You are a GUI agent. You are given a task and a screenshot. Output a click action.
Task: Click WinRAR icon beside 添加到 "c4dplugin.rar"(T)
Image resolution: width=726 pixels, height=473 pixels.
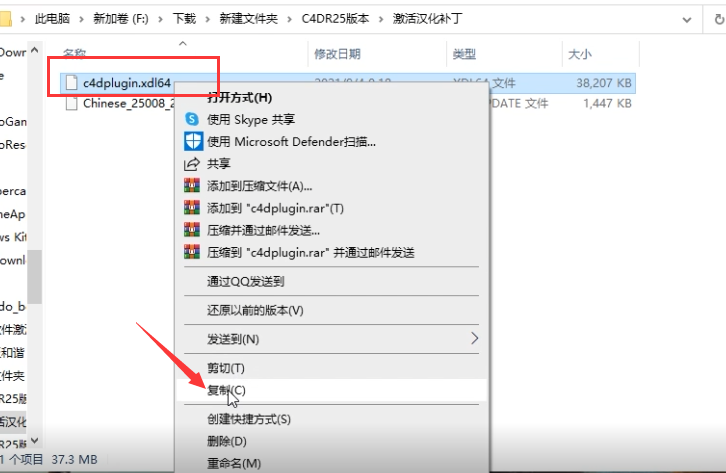pos(192,208)
